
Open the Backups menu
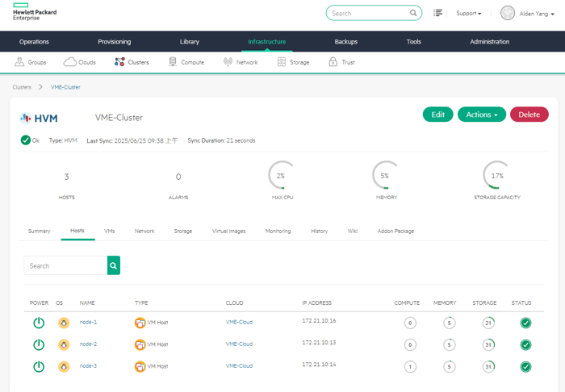pyautogui.click(x=346, y=41)
